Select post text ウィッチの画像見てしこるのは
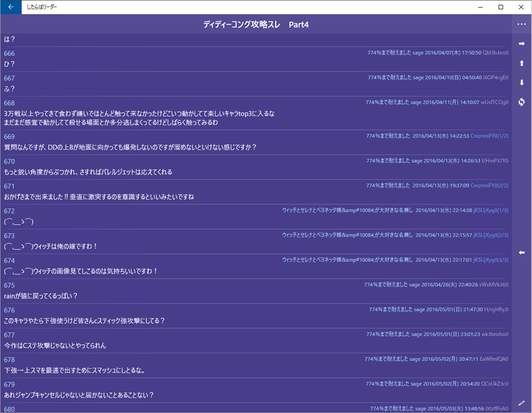The width and height of the screenshot is (532, 413). click(81, 271)
